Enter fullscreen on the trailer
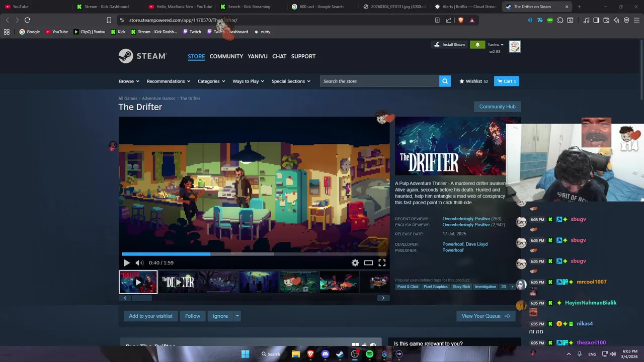644x362 pixels. (382, 262)
